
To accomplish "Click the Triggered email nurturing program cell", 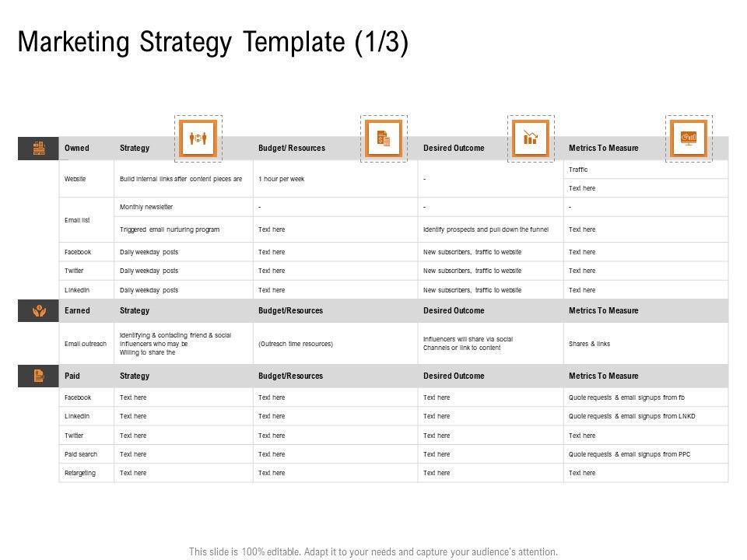I will tap(170, 229).
